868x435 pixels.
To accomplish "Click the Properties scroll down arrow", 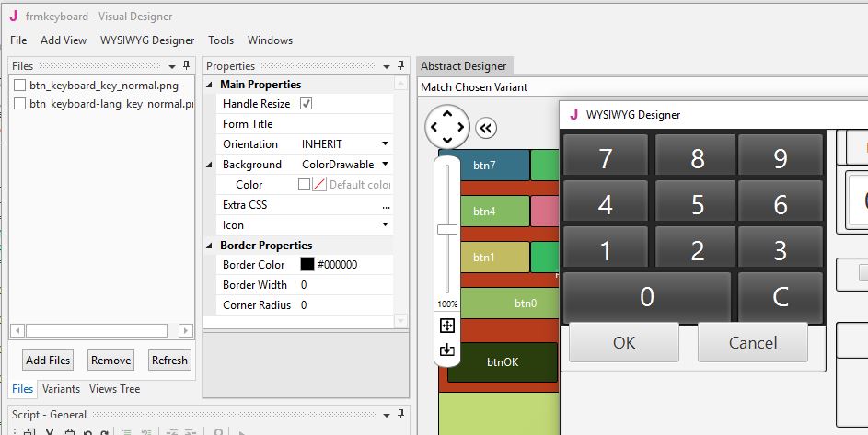I will pyautogui.click(x=400, y=321).
